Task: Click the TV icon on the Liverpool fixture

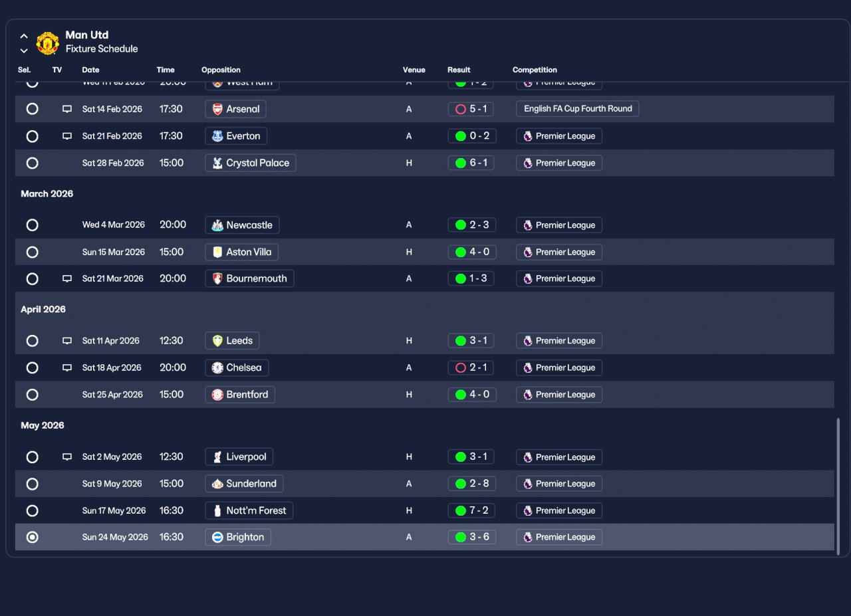Action: (67, 457)
